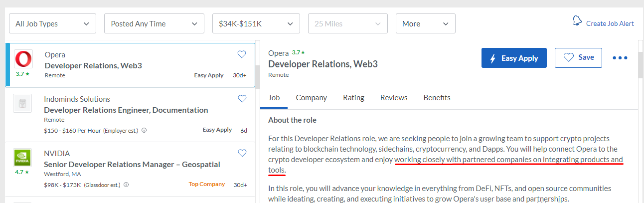
Task: Switch to the Job tab
Action: click(x=274, y=98)
